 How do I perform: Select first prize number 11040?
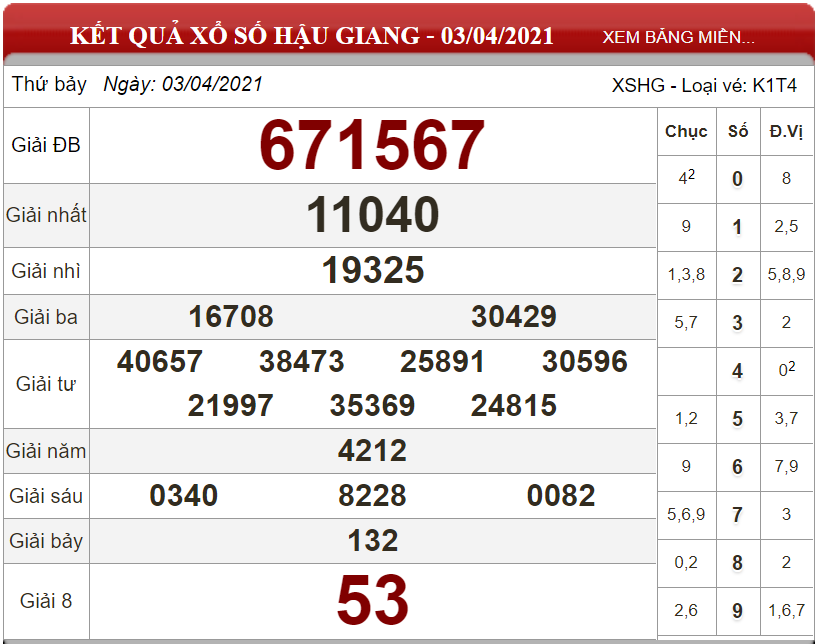372,214
